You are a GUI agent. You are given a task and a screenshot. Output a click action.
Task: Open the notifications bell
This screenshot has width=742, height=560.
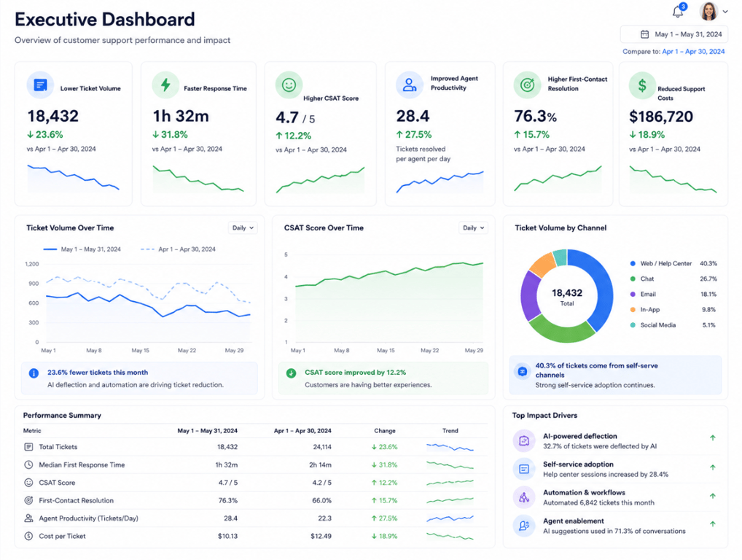click(x=678, y=12)
